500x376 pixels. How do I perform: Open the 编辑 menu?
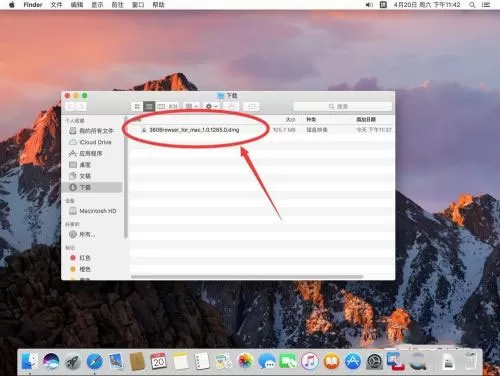pyautogui.click(x=77, y=5)
